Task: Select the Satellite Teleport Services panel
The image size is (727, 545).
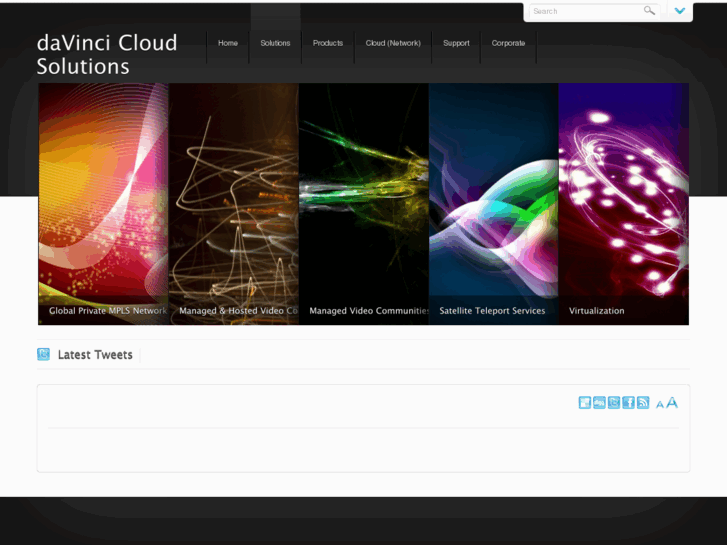Action: (x=494, y=204)
